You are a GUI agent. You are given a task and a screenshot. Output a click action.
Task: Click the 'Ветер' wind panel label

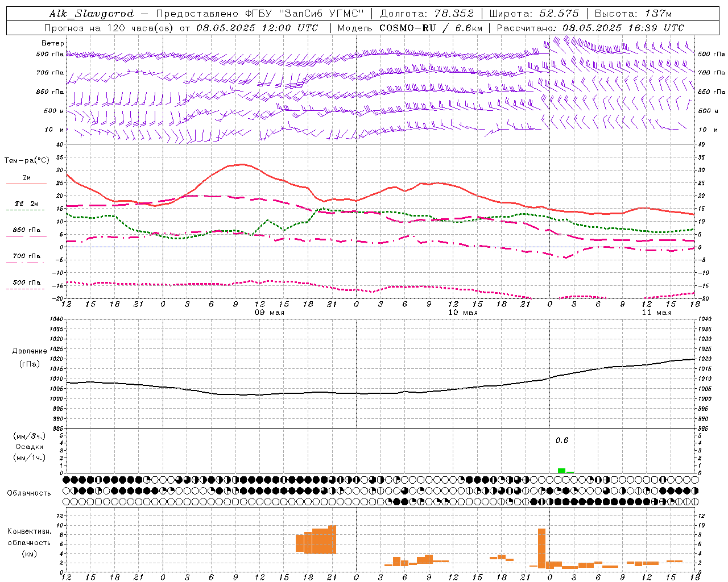[53, 43]
